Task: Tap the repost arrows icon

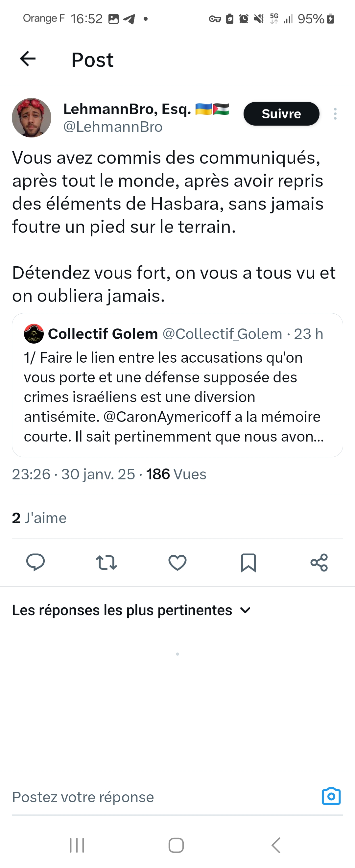Action: tap(106, 562)
